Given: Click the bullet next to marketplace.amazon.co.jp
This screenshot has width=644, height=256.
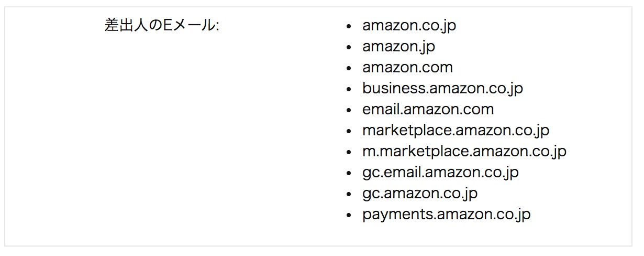Looking at the screenshot, I should point(349,131).
